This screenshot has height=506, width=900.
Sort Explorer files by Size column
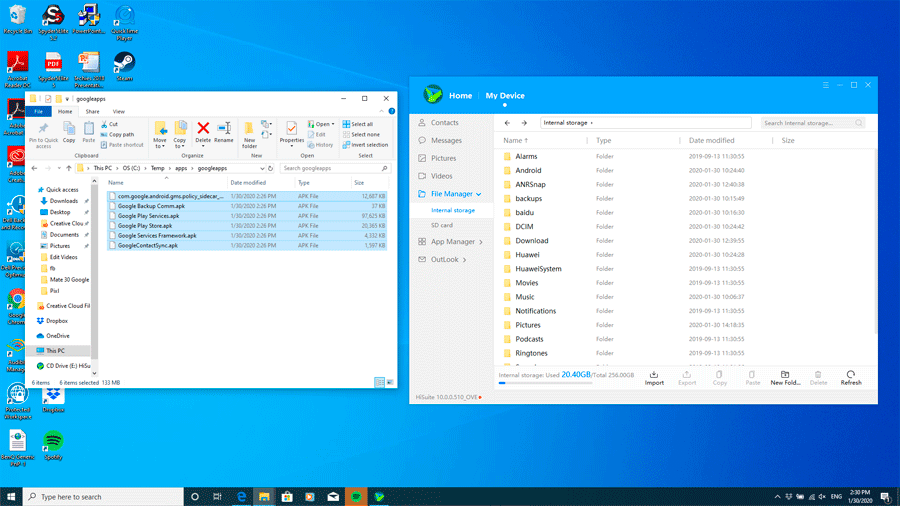click(359, 182)
